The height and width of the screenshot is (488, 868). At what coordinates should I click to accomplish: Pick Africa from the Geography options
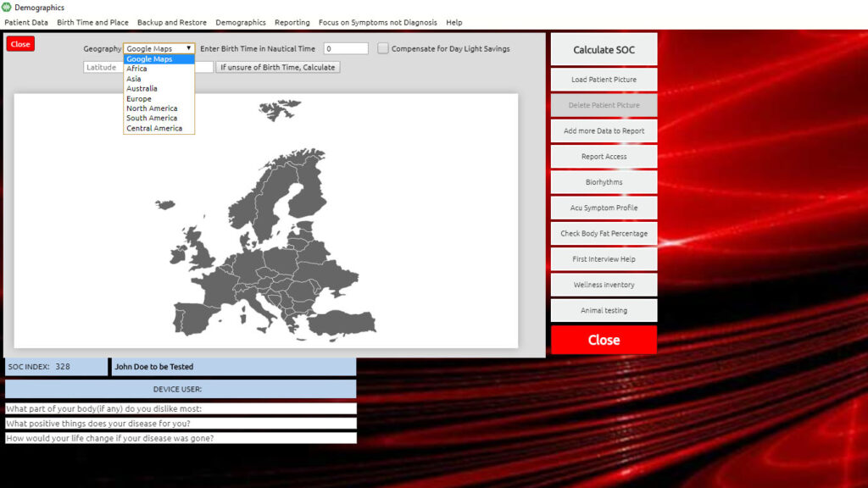(136, 69)
